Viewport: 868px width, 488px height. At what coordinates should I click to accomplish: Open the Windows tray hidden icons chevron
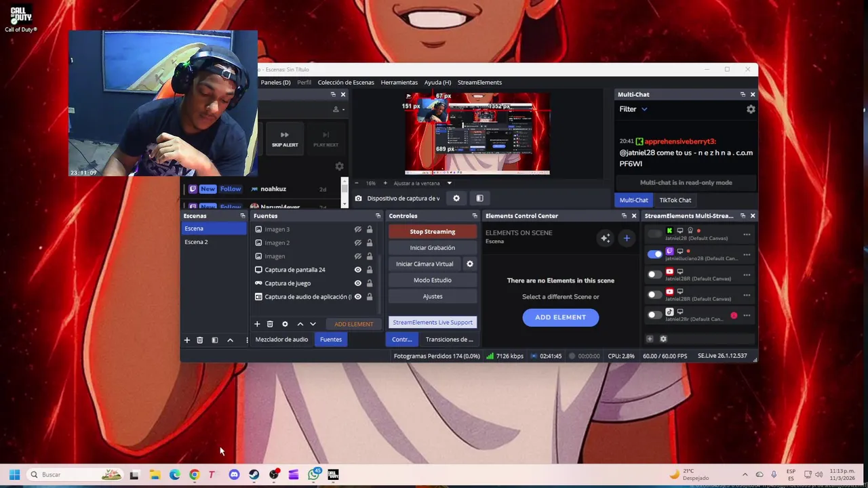745,474
